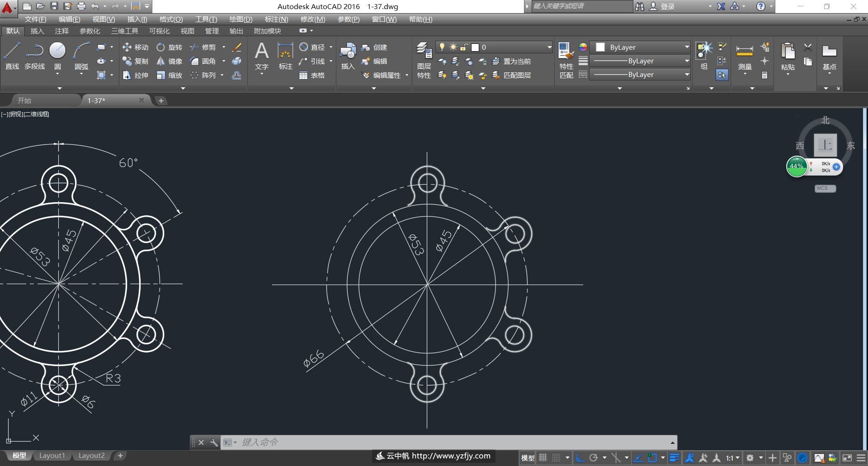Click the keyword search field in title bar
This screenshot has height=466, width=868.
[582, 6]
